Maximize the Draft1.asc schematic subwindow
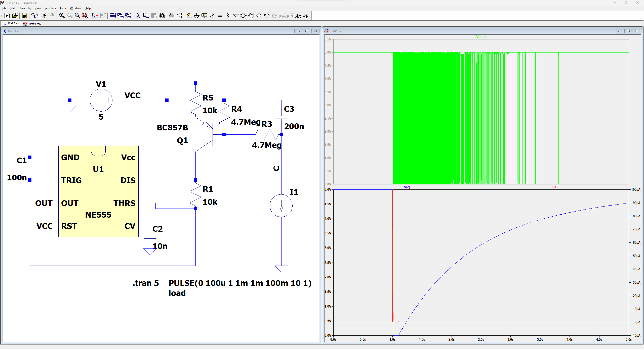 coord(307,31)
